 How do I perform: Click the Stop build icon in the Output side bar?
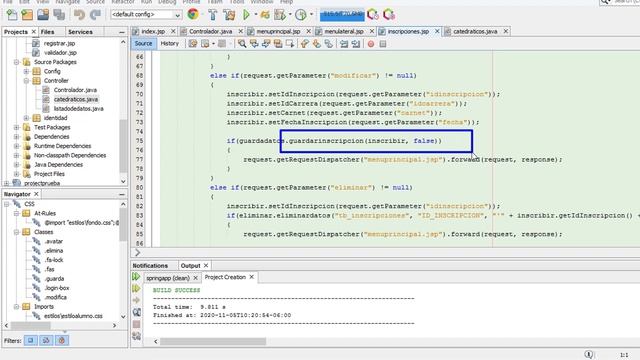136,324
